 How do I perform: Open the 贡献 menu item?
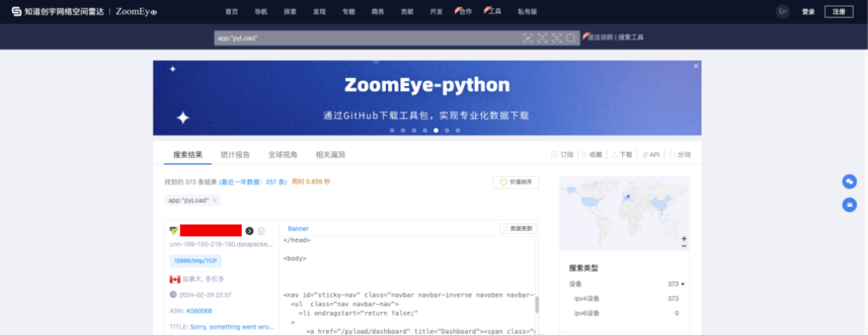pyautogui.click(x=407, y=12)
